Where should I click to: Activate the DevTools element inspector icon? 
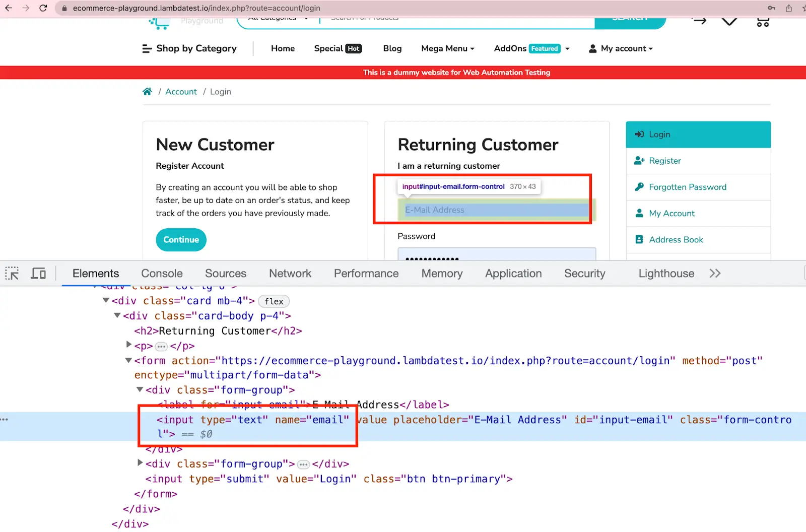click(12, 274)
